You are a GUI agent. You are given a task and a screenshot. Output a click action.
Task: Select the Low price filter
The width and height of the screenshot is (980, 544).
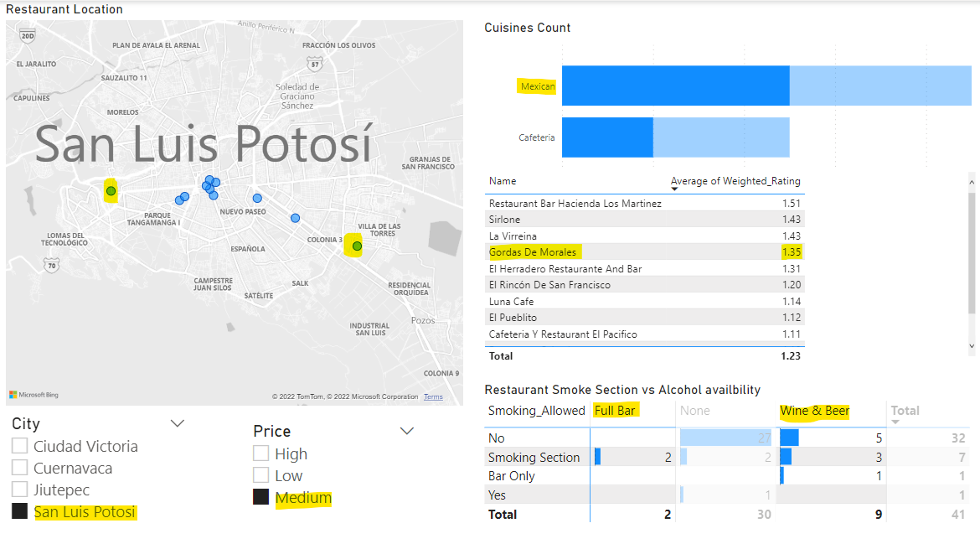click(x=260, y=475)
